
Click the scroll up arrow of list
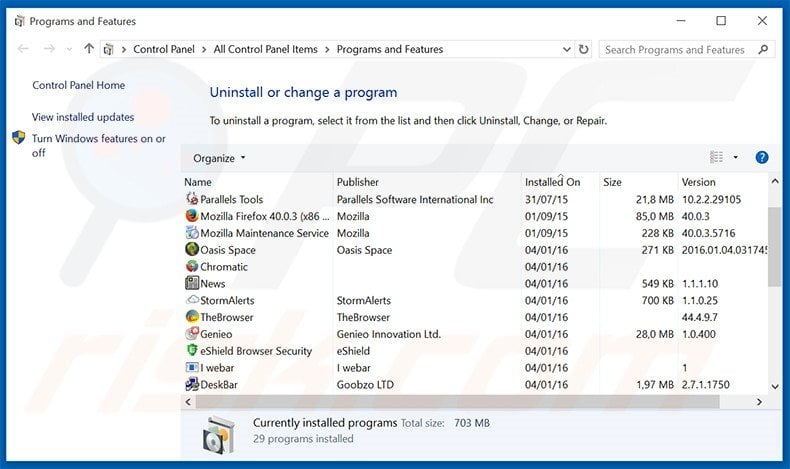(x=774, y=181)
